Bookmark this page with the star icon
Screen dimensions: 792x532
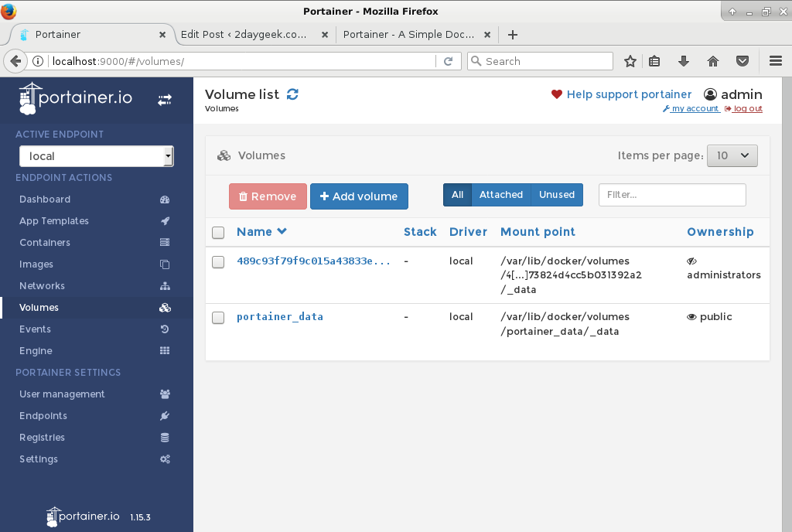tap(630, 61)
